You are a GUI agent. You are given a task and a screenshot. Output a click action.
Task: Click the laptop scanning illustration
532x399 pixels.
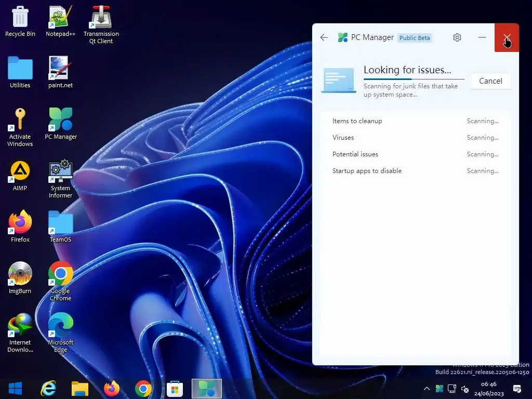pyautogui.click(x=339, y=81)
